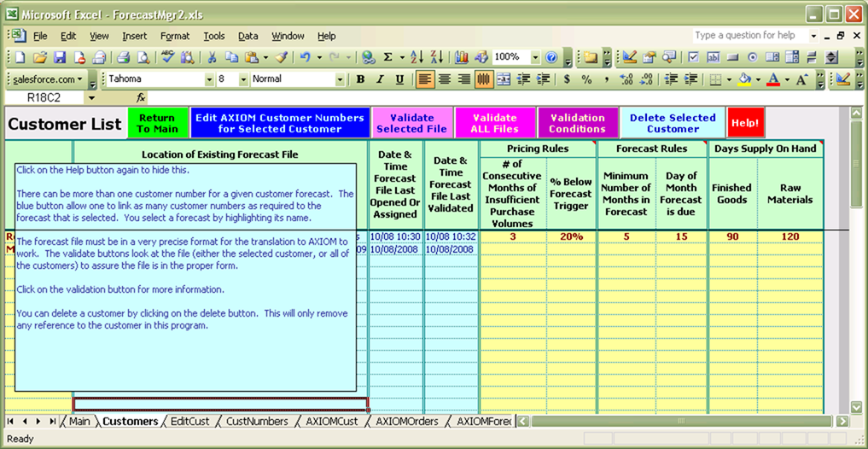Toggle Italic formatting

tap(380, 79)
